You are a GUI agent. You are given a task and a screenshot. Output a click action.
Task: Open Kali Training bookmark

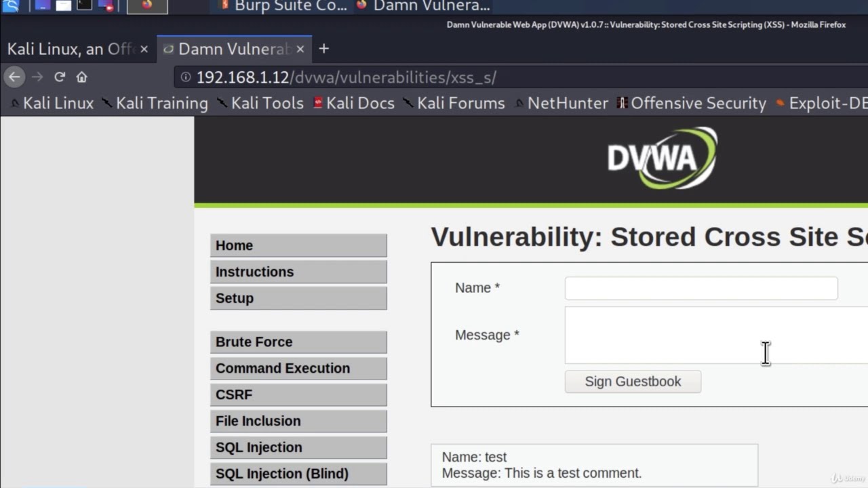(155, 103)
